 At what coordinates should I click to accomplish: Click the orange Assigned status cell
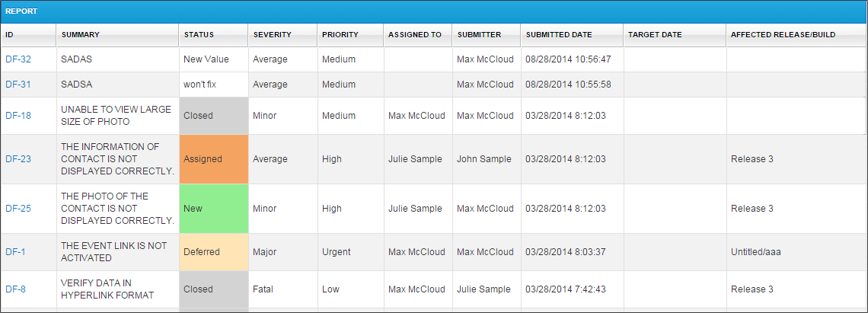click(214, 159)
